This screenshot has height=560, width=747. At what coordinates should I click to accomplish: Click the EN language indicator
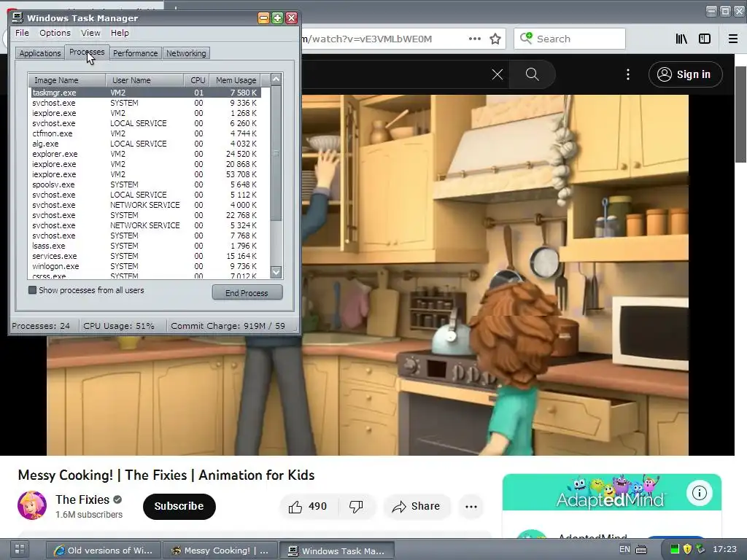click(624, 549)
